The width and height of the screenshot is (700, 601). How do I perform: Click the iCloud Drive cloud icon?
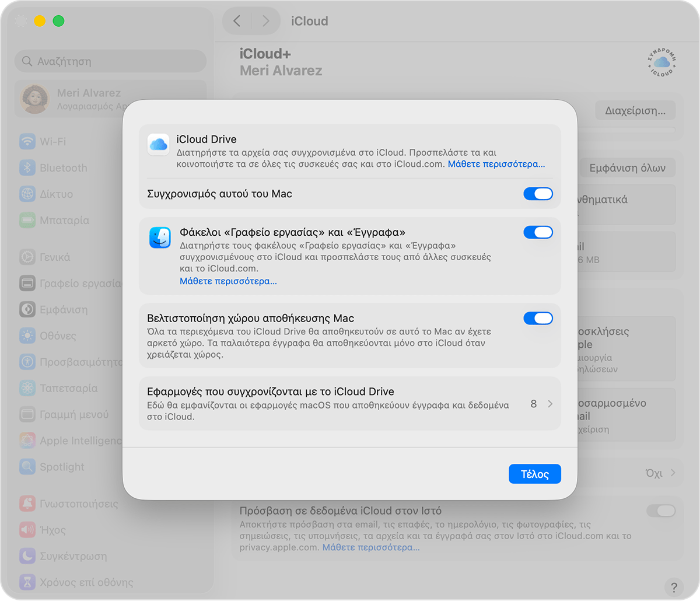158,146
